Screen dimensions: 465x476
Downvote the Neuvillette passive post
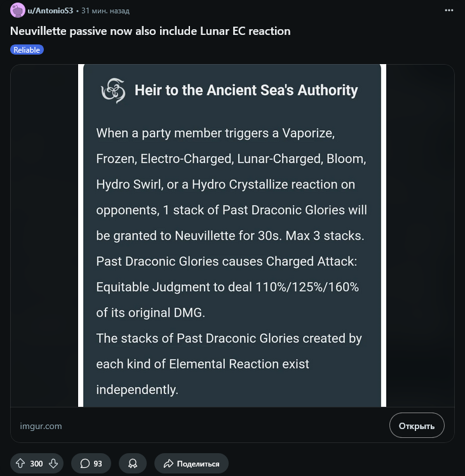[53, 463]
